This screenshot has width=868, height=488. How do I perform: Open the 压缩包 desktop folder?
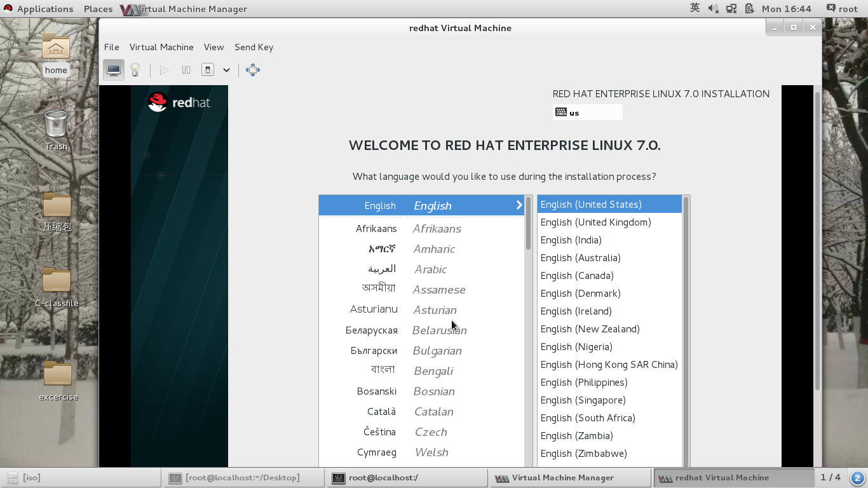[x=57, y=212]
